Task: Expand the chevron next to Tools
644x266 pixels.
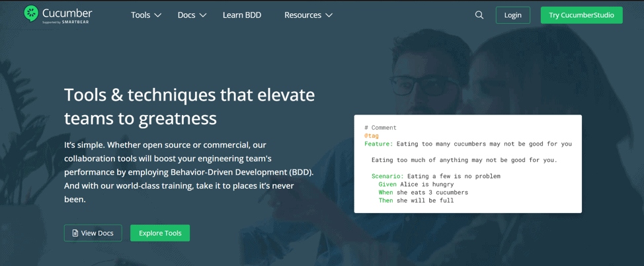Action: (x=158, y=15)
